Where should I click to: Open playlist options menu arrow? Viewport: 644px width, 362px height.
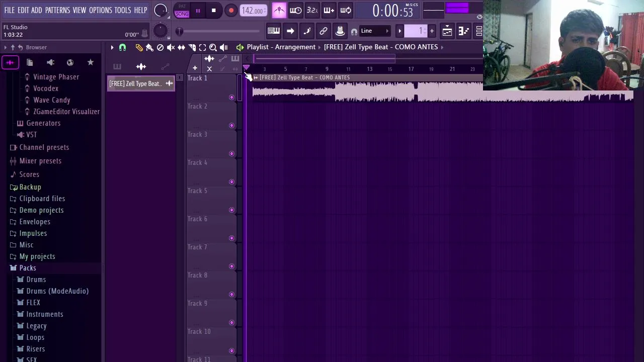click(x=112, y=47)
